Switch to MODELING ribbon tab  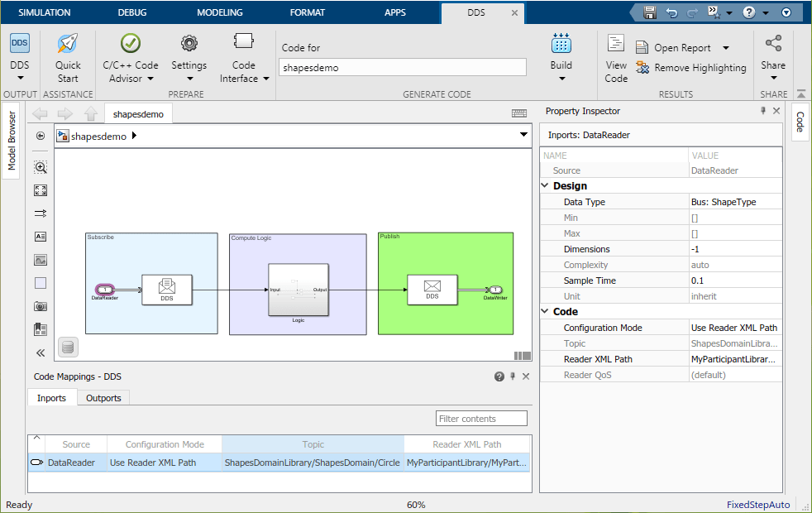tap(220, 12)
